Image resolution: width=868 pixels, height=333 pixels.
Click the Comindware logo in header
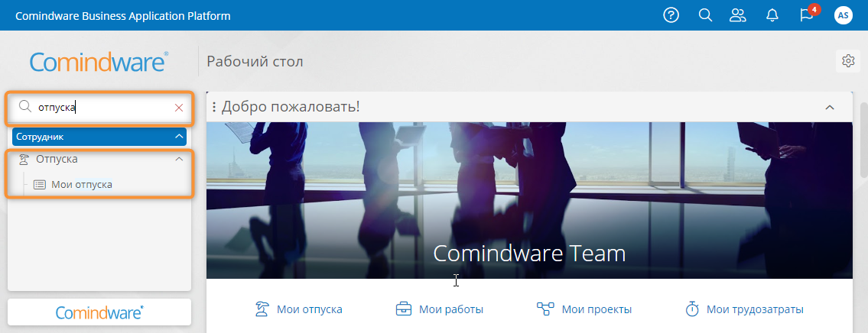pos(99,61)
